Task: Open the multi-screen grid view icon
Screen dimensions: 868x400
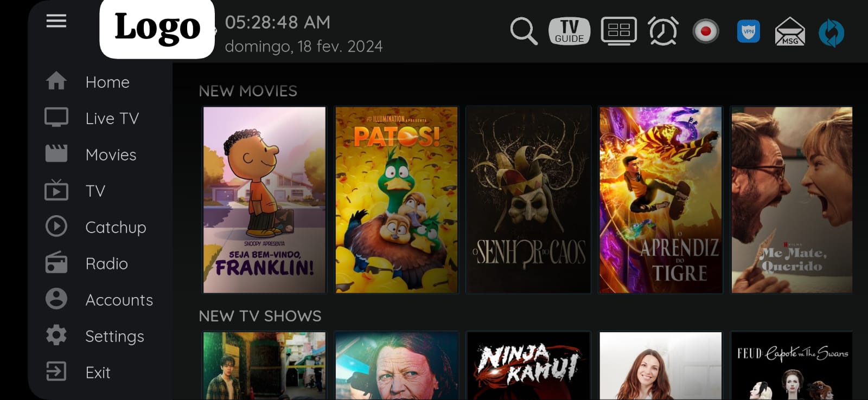Action: click(619, 31)
